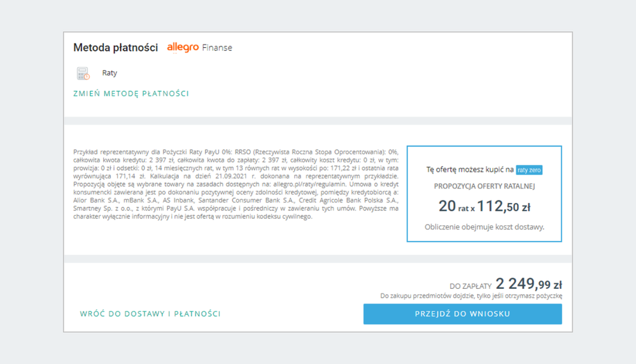Screen dimensions: 636x364
Task: Click 'Obliczenie obejmuje koszt dostawy' note
Action: [x=484, y=227]
